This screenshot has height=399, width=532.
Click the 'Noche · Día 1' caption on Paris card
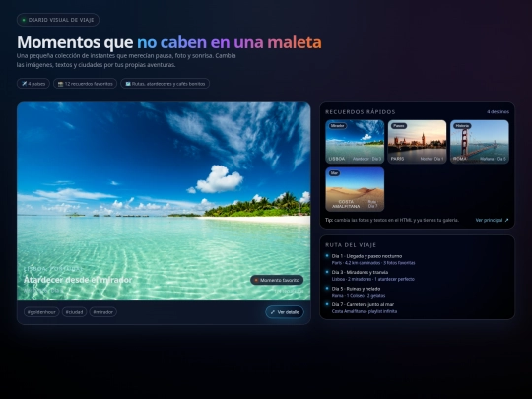432,159
